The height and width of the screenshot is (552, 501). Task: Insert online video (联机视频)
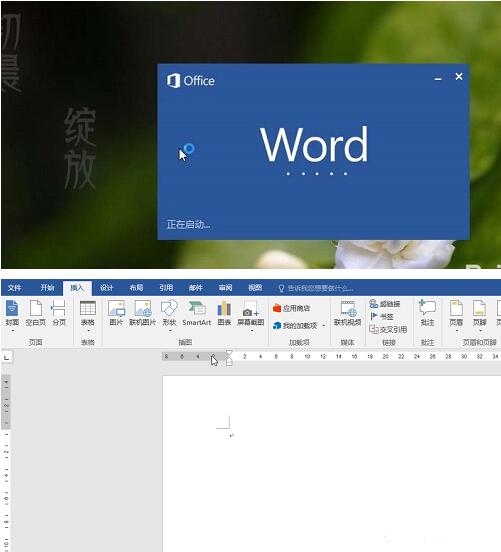coord(347,313)
